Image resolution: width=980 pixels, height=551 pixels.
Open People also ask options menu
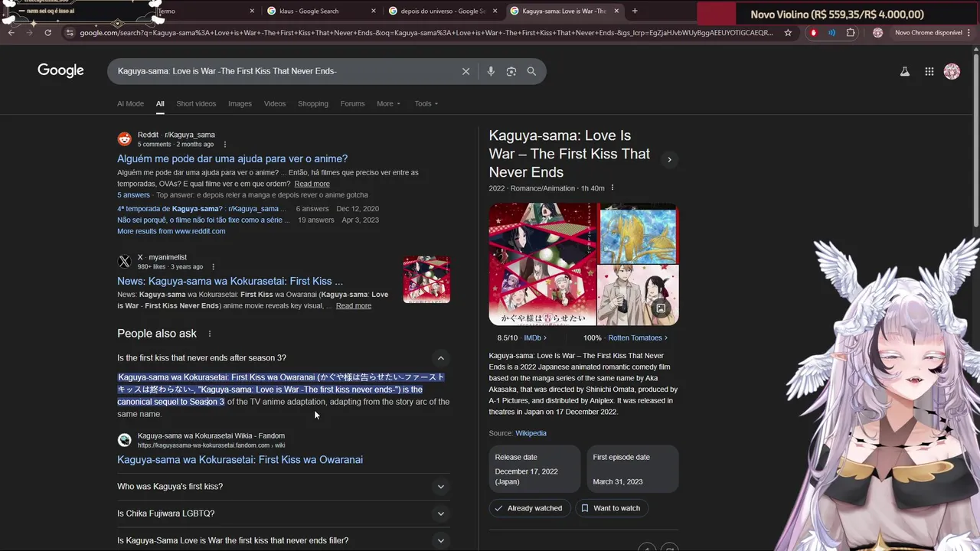click(x=209, y=334)
